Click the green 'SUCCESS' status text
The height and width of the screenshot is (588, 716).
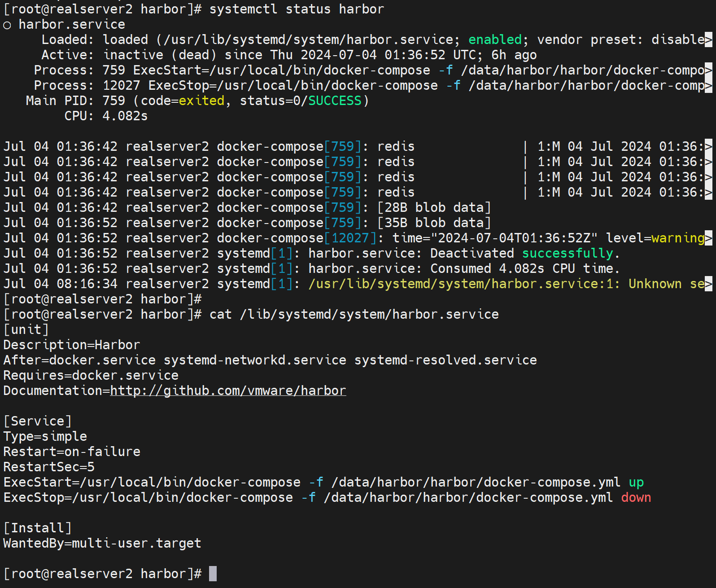[x=335, y=101]
